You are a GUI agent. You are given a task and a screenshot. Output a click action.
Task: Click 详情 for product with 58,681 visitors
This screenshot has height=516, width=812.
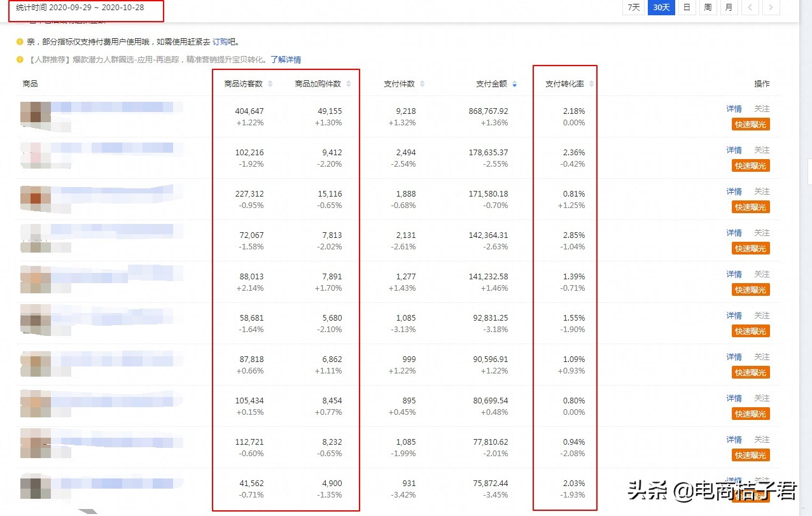pos(734,316)
